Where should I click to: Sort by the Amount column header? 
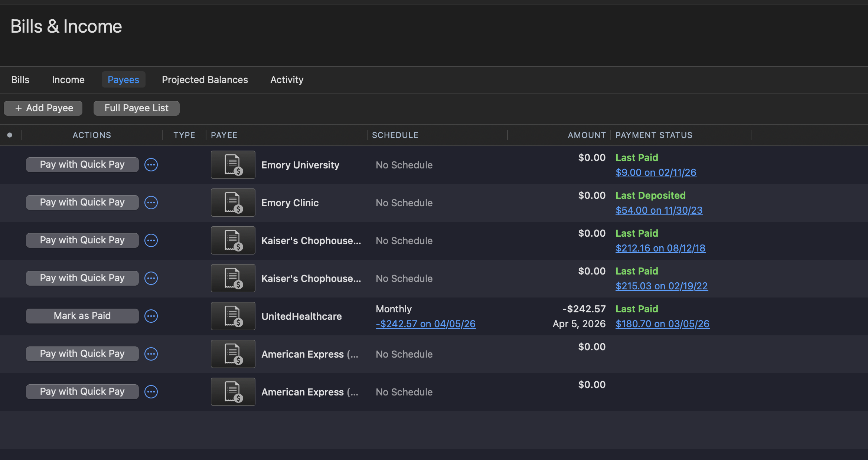(586, 135)
